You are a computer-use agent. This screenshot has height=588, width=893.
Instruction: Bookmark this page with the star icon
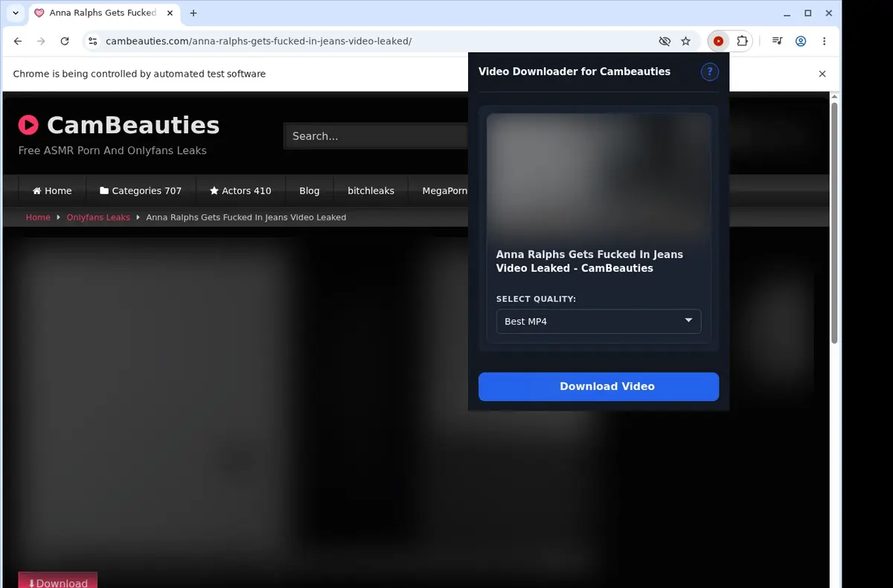pyautogui.click(x=686, y=42)
